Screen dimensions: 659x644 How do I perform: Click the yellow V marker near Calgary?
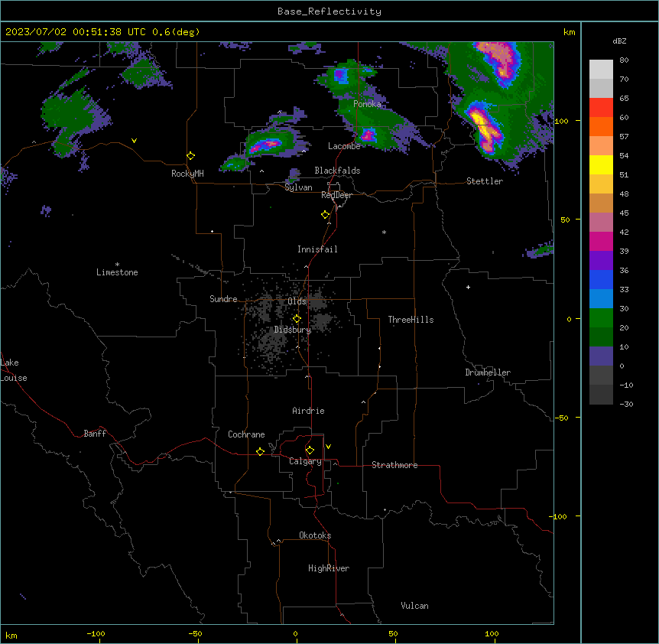coord(328,447)
